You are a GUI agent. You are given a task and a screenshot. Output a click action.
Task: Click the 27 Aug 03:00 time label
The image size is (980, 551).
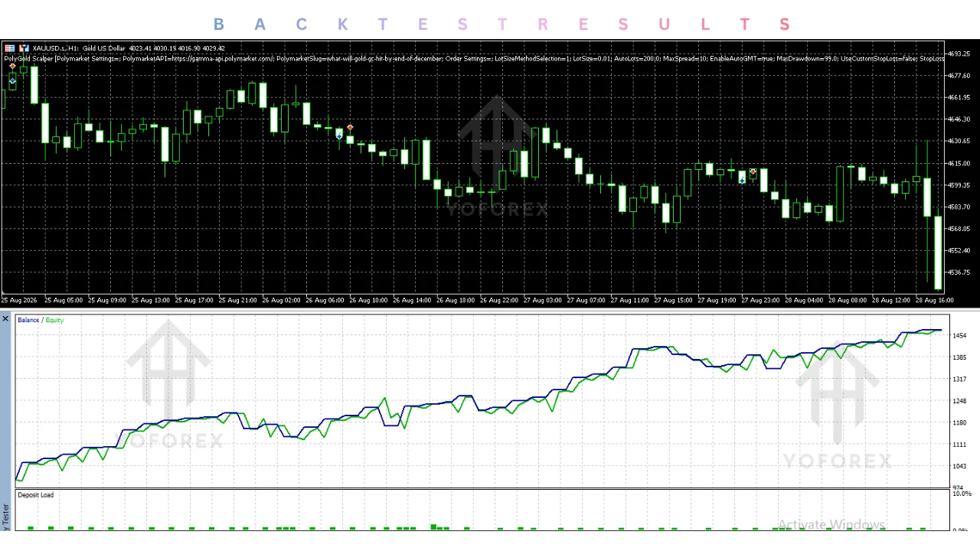point(543,300)
